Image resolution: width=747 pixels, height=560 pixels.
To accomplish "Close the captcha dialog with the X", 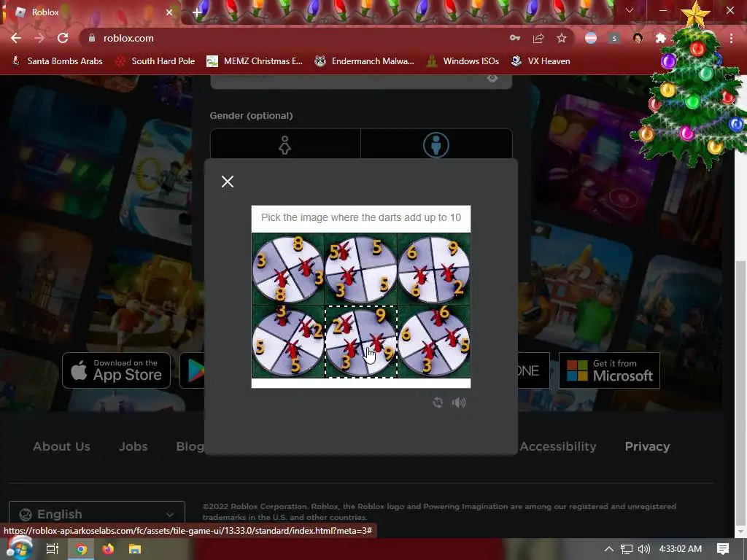I will [228, 182].
